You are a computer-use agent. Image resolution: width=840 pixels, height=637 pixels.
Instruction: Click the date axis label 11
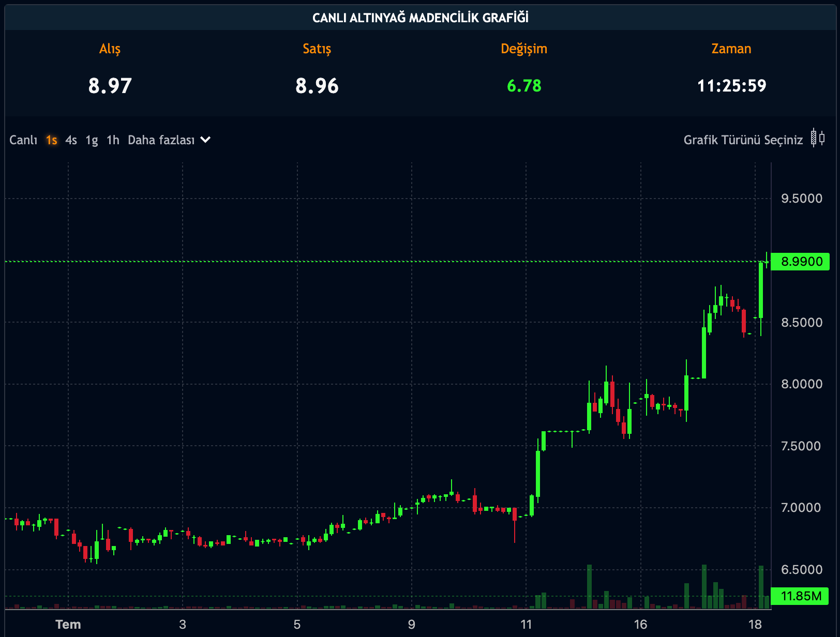click(526, 625)
